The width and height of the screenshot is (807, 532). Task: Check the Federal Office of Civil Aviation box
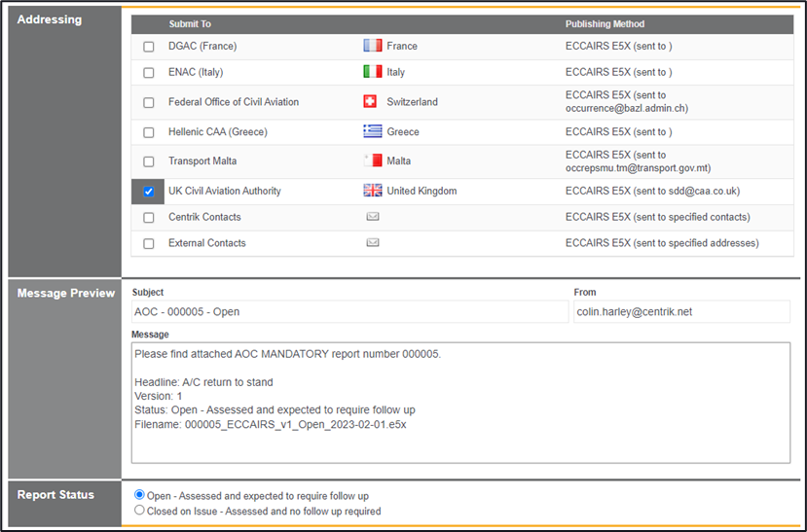(x=149, y=103)
